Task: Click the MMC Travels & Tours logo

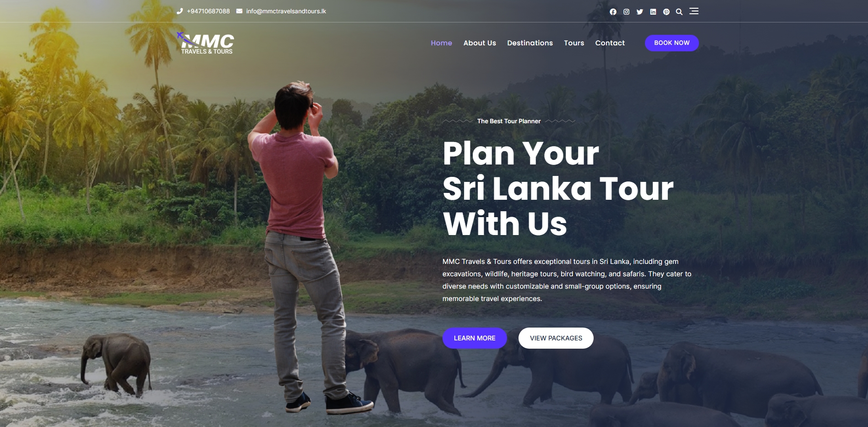Action: tap(205, 43)
